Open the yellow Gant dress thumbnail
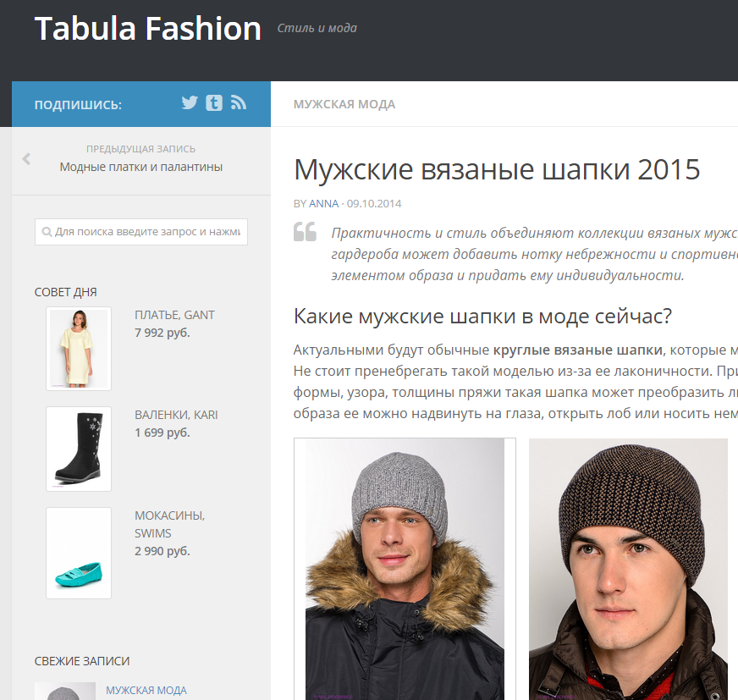The width and height of the screenshot is (738, 700). (79, 349)
